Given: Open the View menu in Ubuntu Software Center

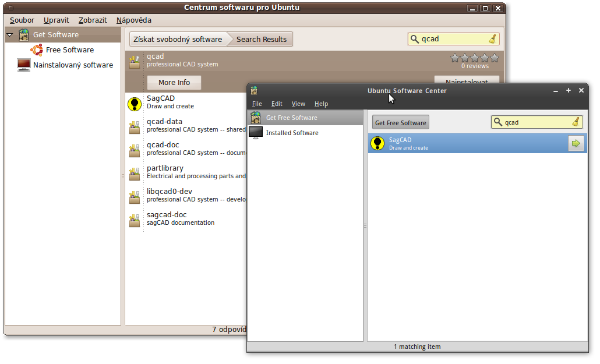Looking at the screenshot, I should pyautogui.click(x=298, y=104).
